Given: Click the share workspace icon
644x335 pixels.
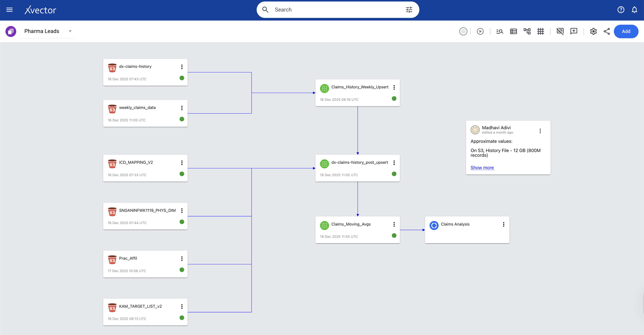Looking at the screenshot, I should (607, 31).
